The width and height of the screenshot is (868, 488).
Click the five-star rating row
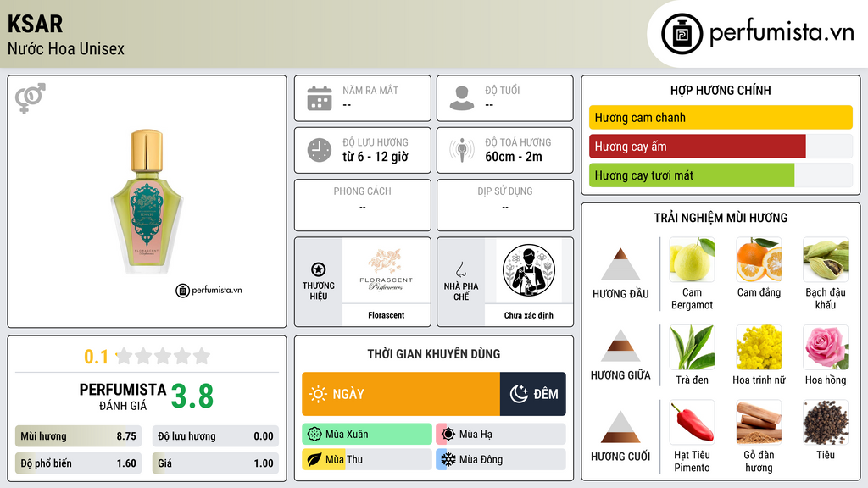point(164,357)
